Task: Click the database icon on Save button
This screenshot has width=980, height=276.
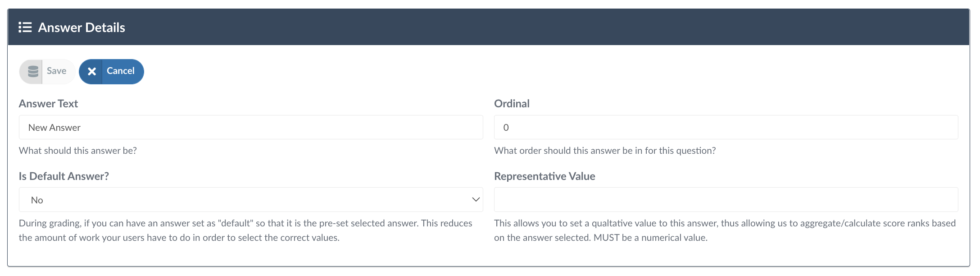Action: 33,71
